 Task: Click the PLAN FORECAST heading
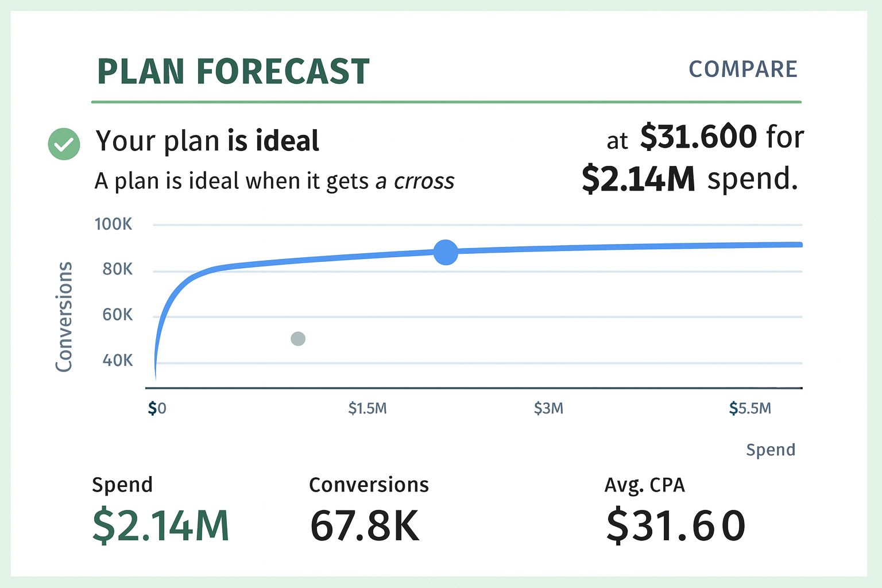(233, 72)
